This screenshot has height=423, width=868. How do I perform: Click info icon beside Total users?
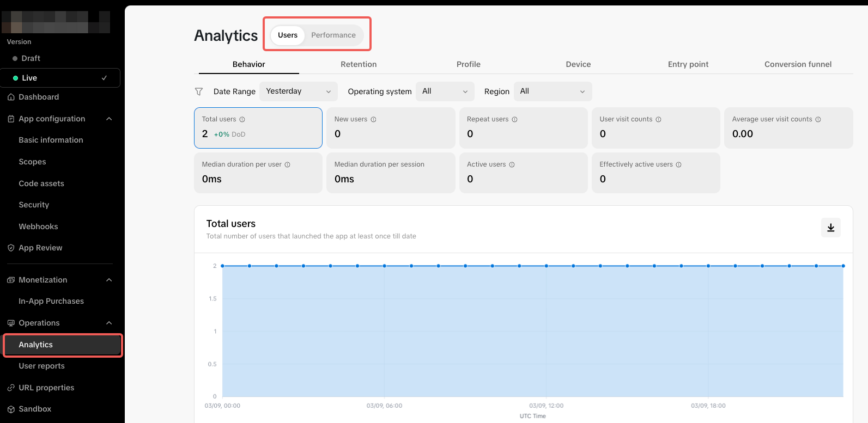[242, 119]
